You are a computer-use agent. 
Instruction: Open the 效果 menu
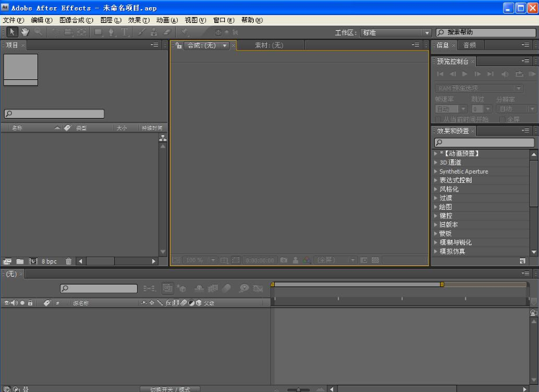point(137,20)
